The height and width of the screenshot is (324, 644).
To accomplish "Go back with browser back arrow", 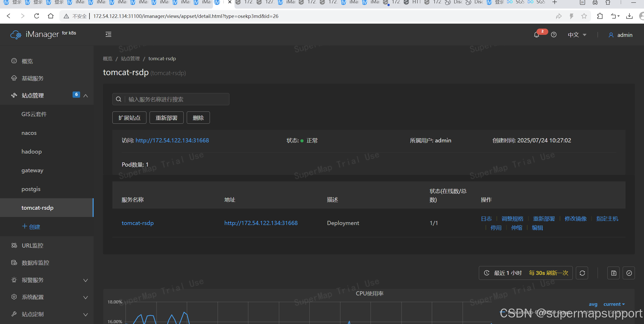I will point(9,16).
